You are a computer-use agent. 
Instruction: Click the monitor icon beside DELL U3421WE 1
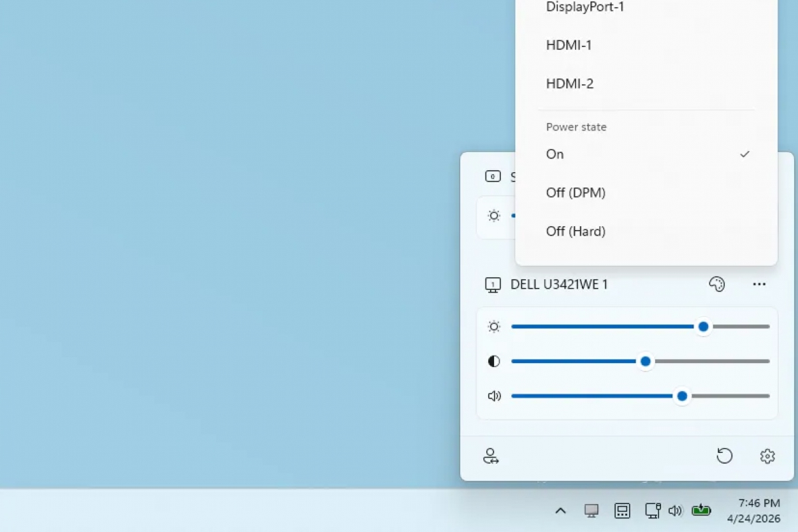(493, 285)
